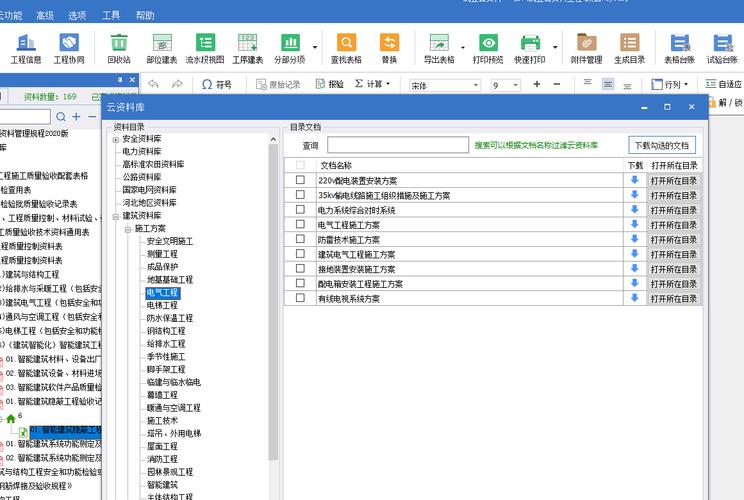The width and height of the screenshot is (744, 500).
Task: Increase font size with plus icon
Action: point(537,84)
